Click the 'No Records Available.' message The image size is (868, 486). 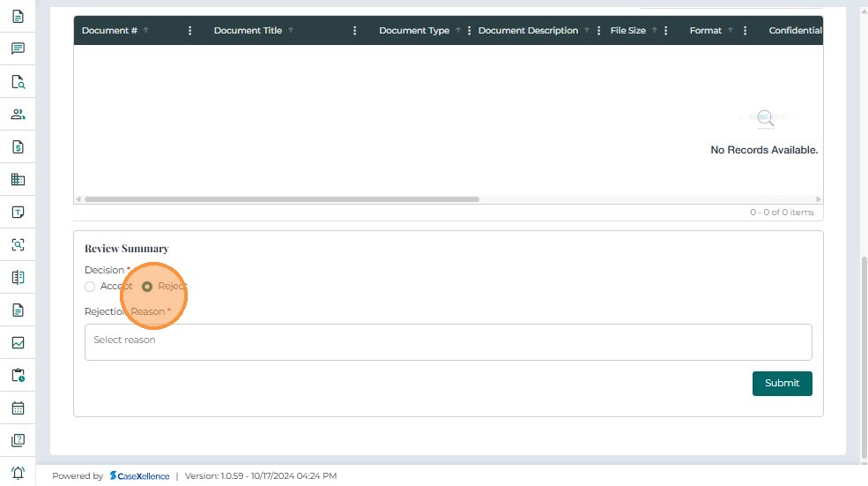click(x=764, y=150)
